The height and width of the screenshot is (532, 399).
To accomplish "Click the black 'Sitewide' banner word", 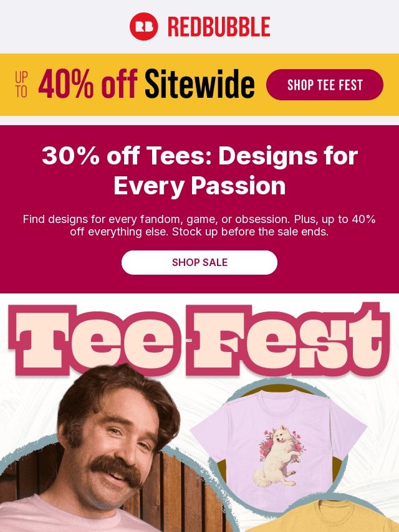I will [199, 84].
